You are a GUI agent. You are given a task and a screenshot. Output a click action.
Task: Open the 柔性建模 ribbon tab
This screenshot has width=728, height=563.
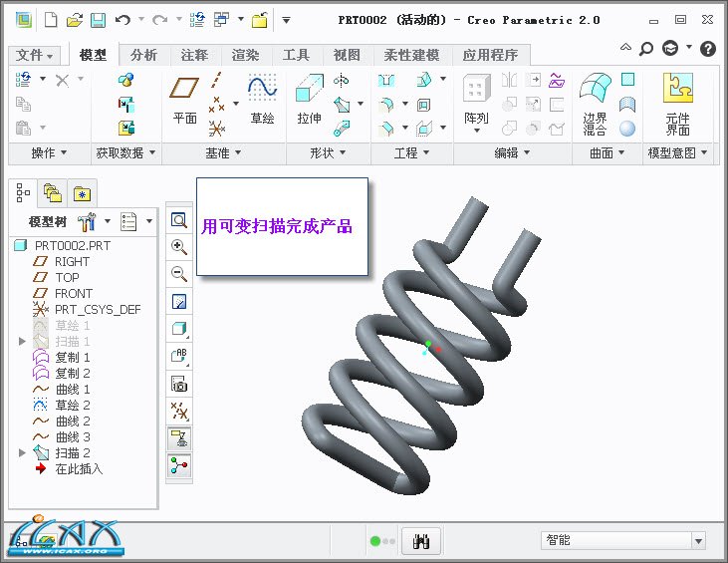tap(410, 55)
